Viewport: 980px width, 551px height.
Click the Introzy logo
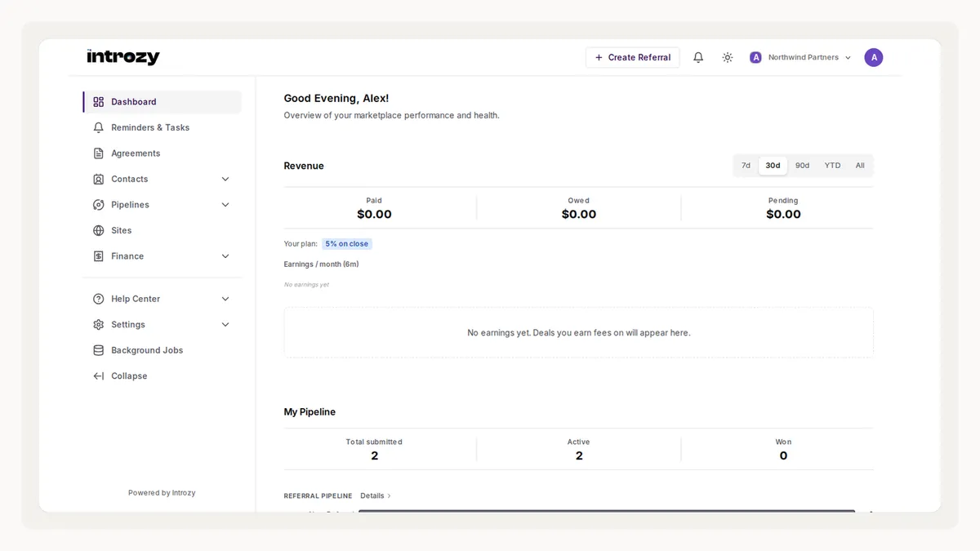123,57
